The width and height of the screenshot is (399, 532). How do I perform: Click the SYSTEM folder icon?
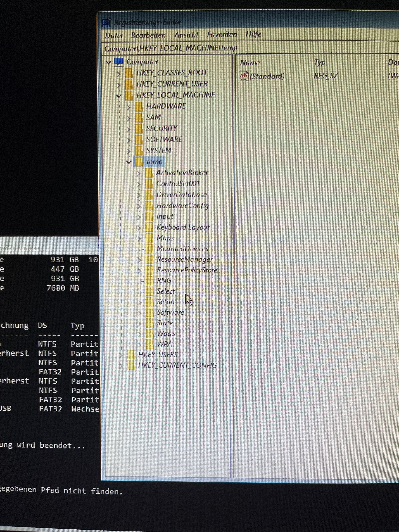click(139, 151)
